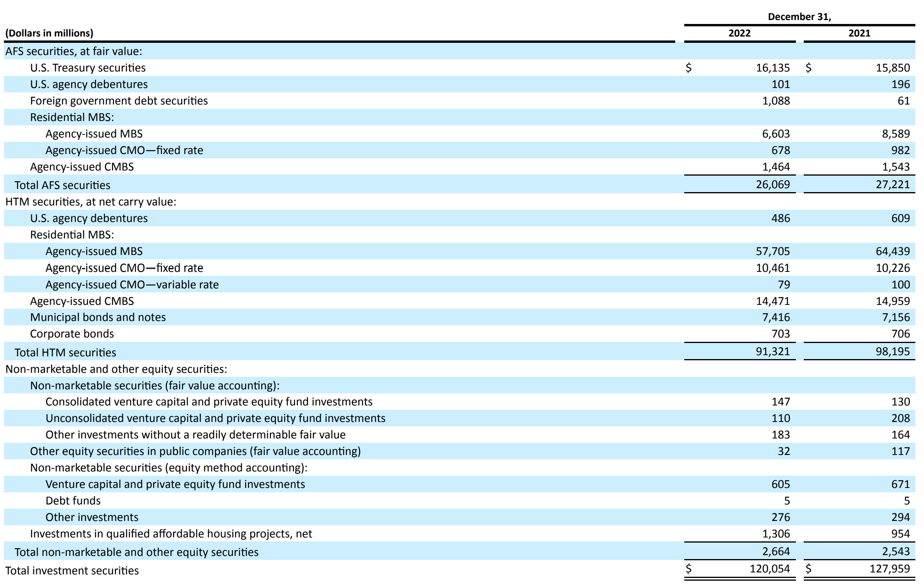
Task: Click Total HTM securities 2022 value 91,321
Action: click(x=772, y=352)
